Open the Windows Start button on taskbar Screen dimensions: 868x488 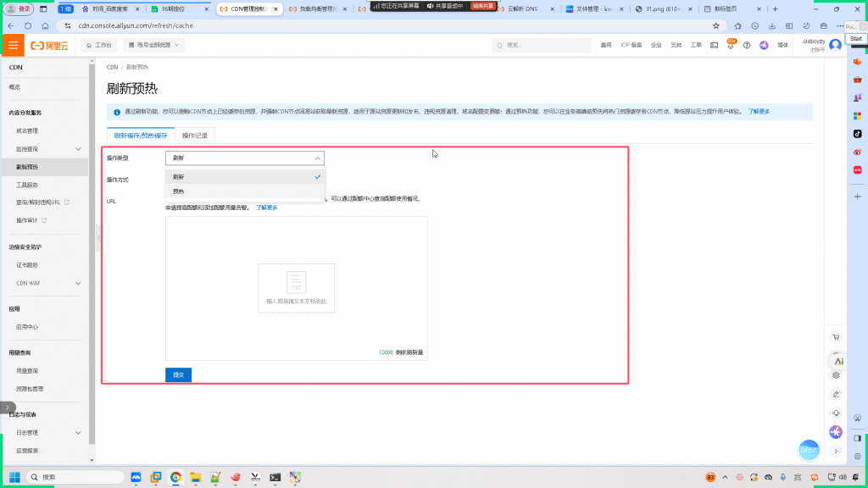(13, 477)
